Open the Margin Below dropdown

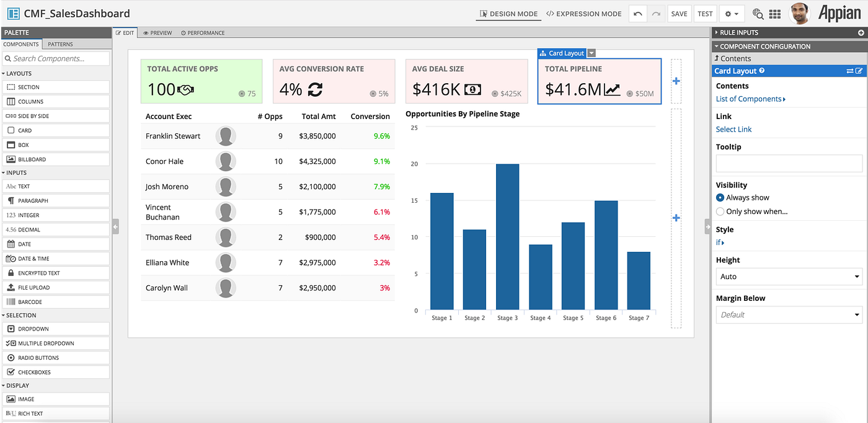tap(789, 314)
